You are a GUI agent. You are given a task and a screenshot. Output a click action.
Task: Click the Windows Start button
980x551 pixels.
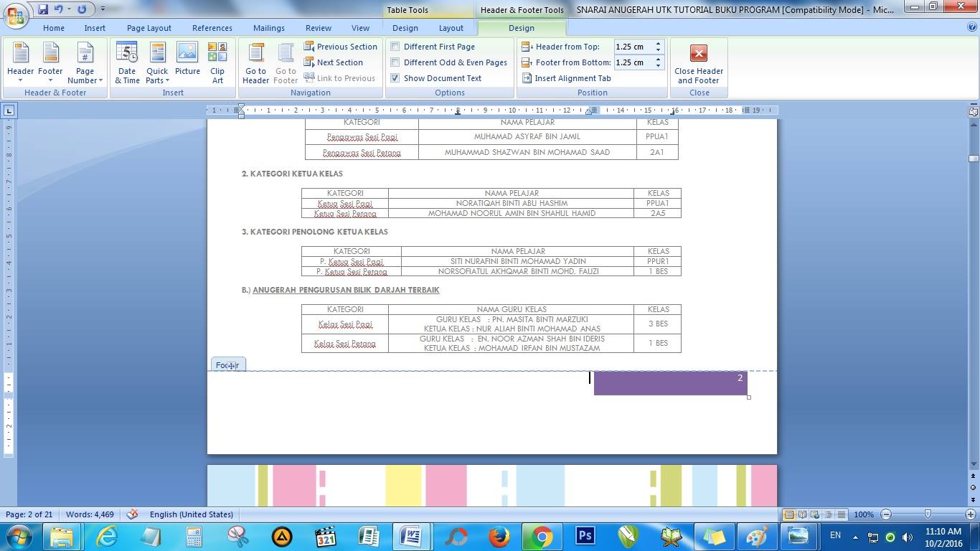click(18, 536)
